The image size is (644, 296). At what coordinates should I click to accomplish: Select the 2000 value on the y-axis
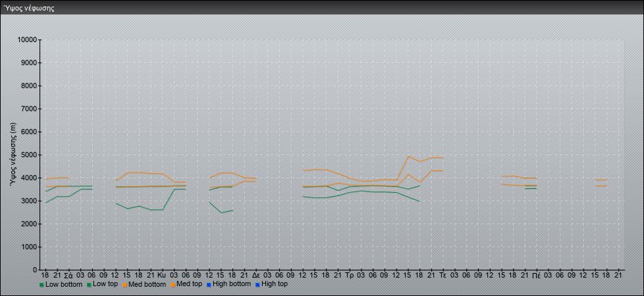pos(29,224)
